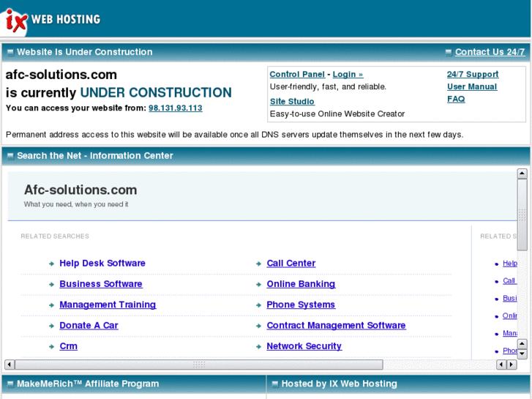Open the Control Panel link
The height and width of the screenshot is (399, 532).
[297, 75]
